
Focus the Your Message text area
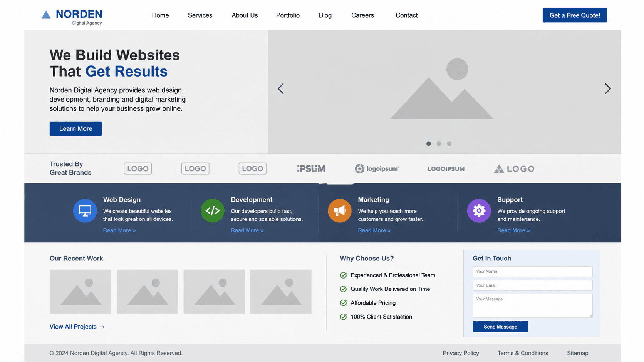[532, 306]
